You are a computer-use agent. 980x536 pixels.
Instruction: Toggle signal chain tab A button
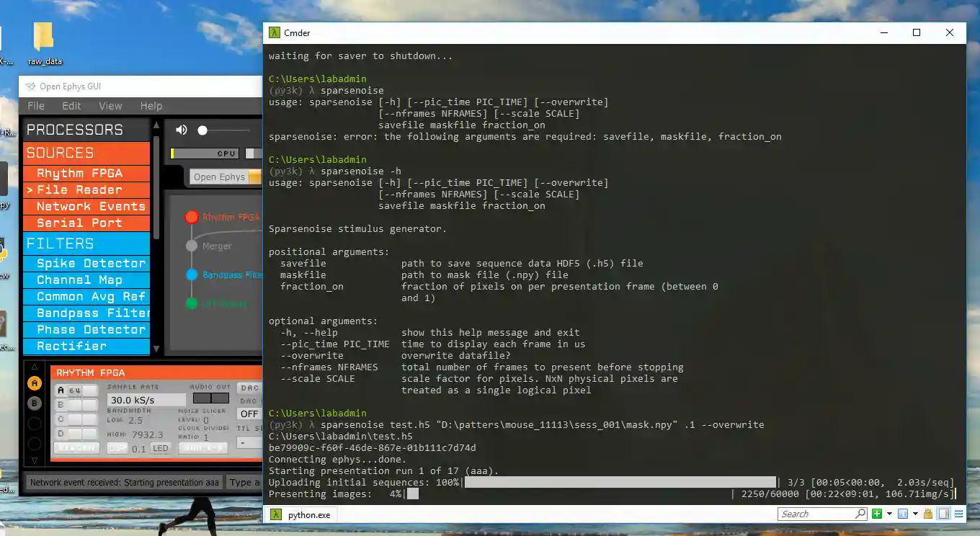coord(34,384)
